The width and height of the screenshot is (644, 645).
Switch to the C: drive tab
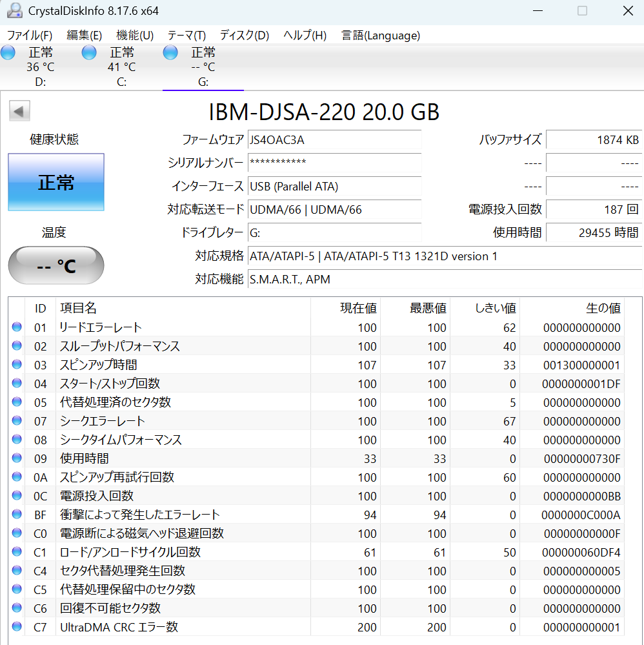pyautogui.click(x=121, y=67)
